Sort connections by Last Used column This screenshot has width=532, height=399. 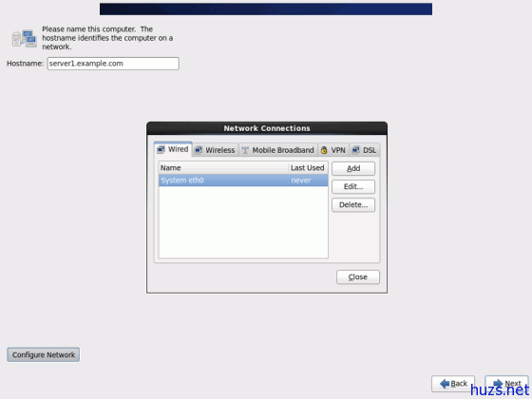click(308, 168)
